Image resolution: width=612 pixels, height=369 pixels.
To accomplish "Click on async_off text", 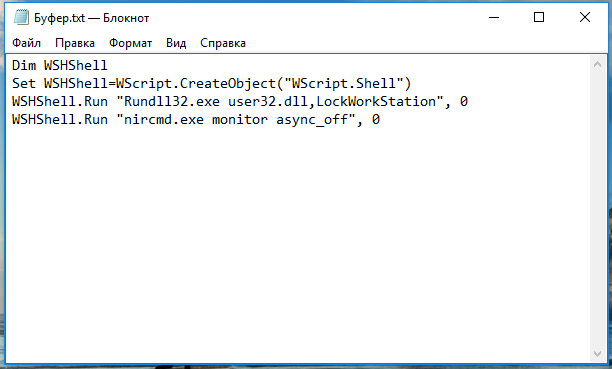I will 311,119.
